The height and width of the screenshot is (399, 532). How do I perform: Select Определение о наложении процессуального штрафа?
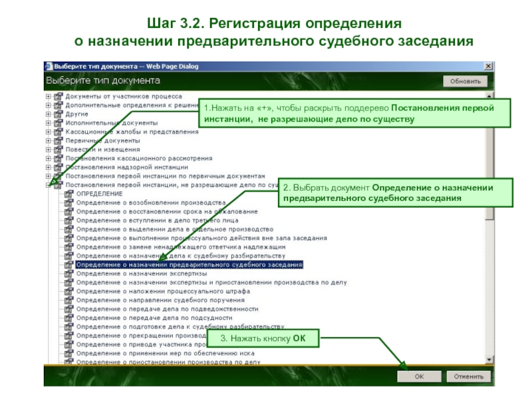[x=163, y=291]
